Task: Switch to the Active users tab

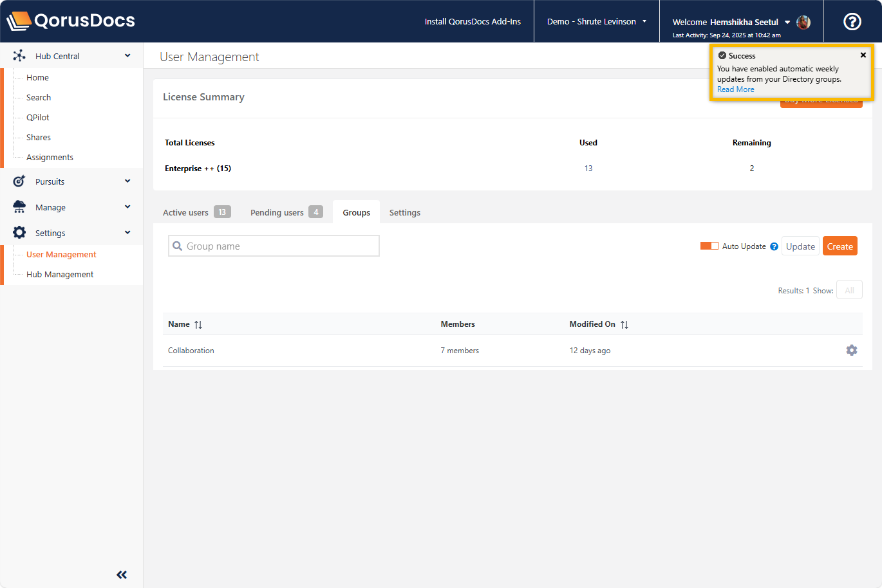Action: [x=196, y=212]
